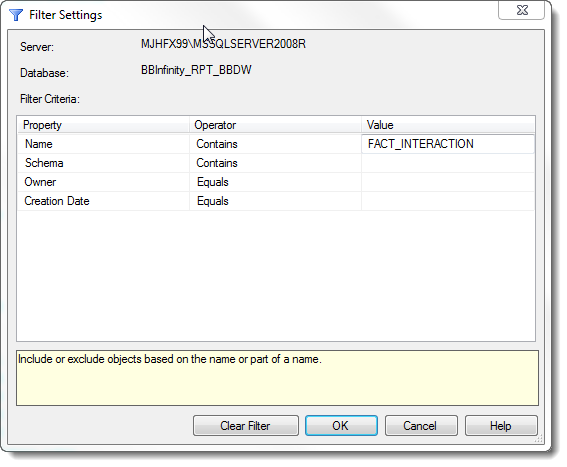Image resolution: width=567 pixels, height=467 pixels.
Task: Open the Creation Date Equals operator
Action: tap(275, 201)
